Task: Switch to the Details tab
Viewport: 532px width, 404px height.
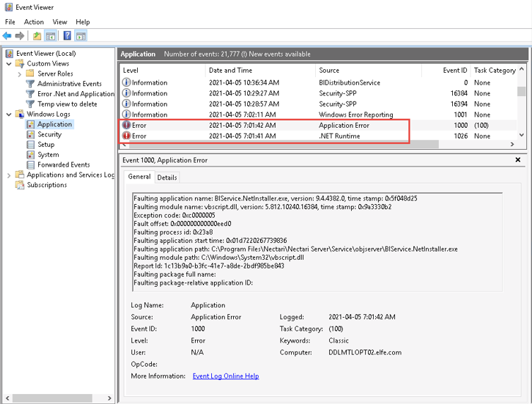Action: (167, 177)
